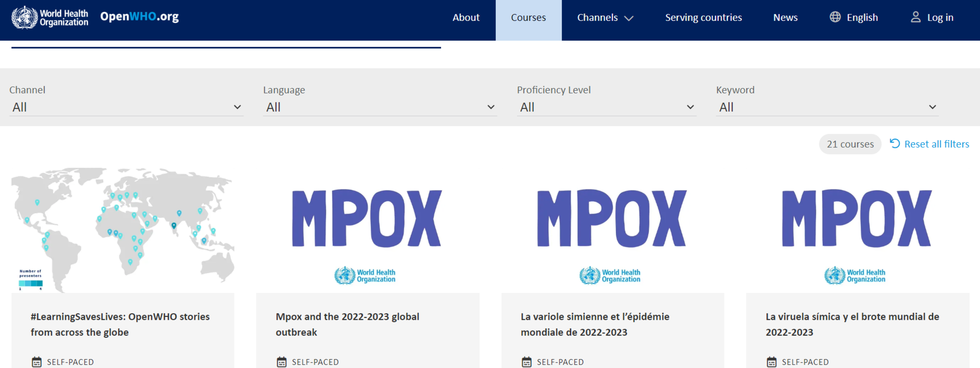Click the 21 courses count badge

(850, 144)
